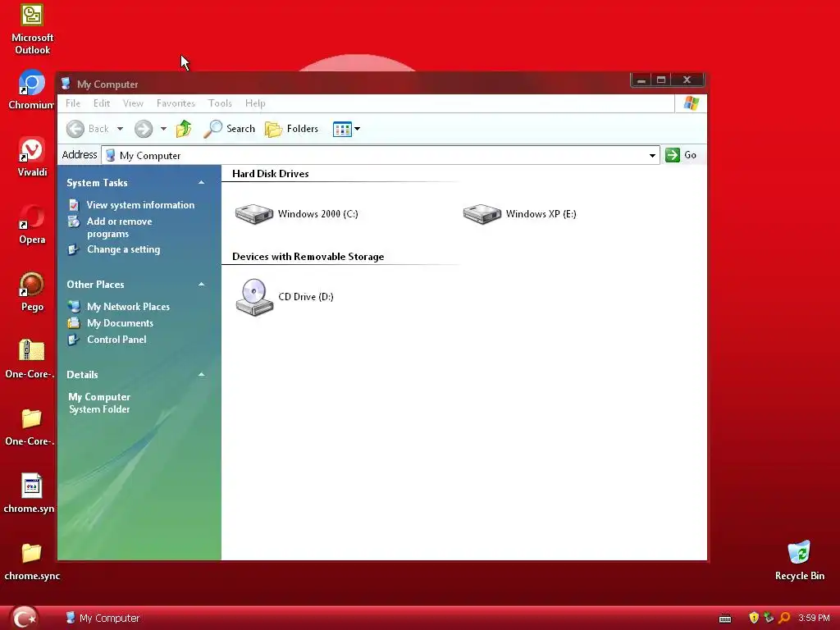The height and width of the screenshot is (630, 840).
Task: Minimize the My Computer window
Action: 641,80
